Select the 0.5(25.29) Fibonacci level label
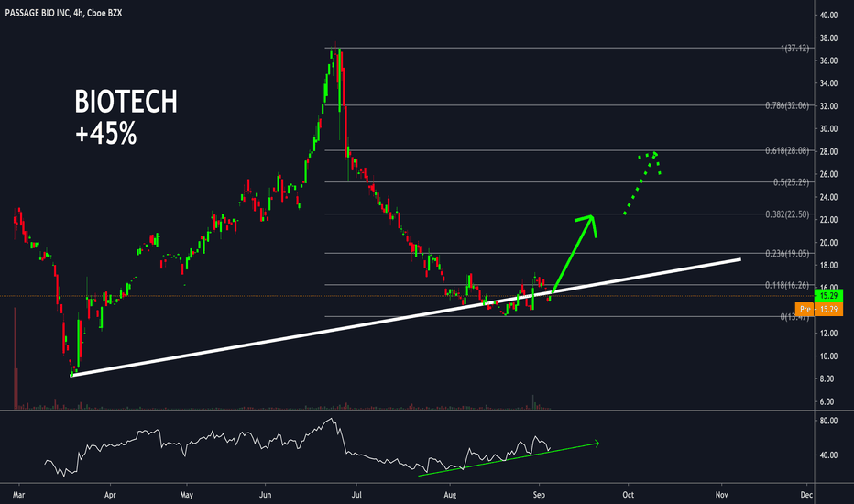 pos(792,182)
